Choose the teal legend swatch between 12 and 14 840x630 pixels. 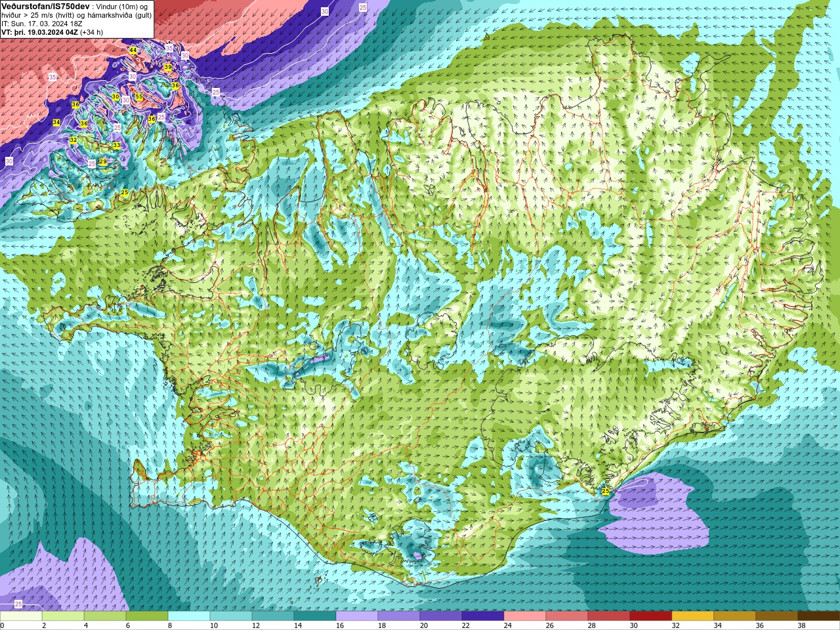point(273,616)
